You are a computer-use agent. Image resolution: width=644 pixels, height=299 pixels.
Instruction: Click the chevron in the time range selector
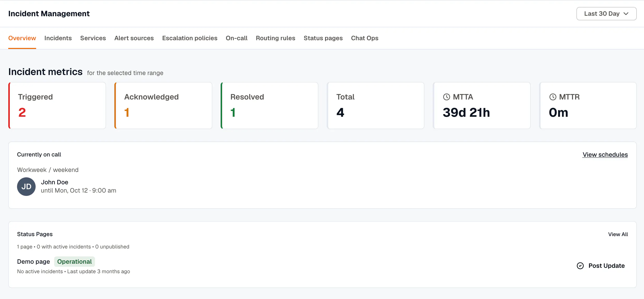coord(626,14)
